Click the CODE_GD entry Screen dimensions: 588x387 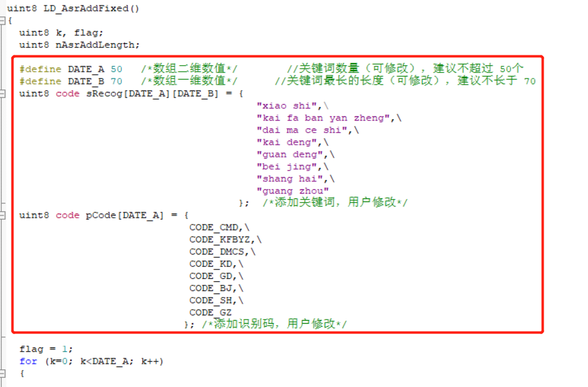[211, 276]
